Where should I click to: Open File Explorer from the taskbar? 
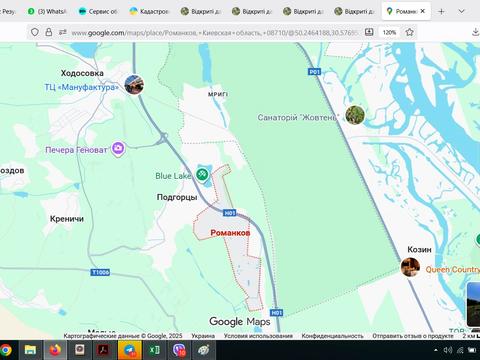[30, 350]
